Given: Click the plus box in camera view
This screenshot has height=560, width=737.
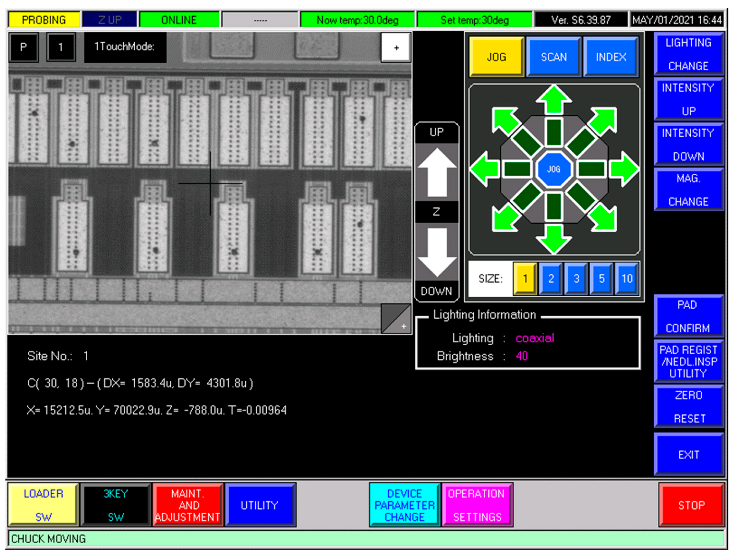Looking at the screenshot, I should click(x=396, y=48).
